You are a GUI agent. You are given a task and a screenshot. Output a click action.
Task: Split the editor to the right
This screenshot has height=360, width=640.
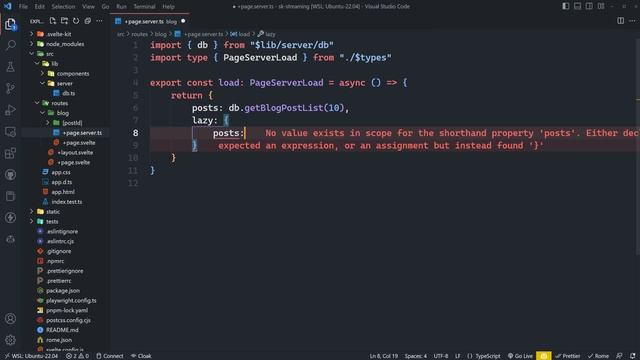620,21
